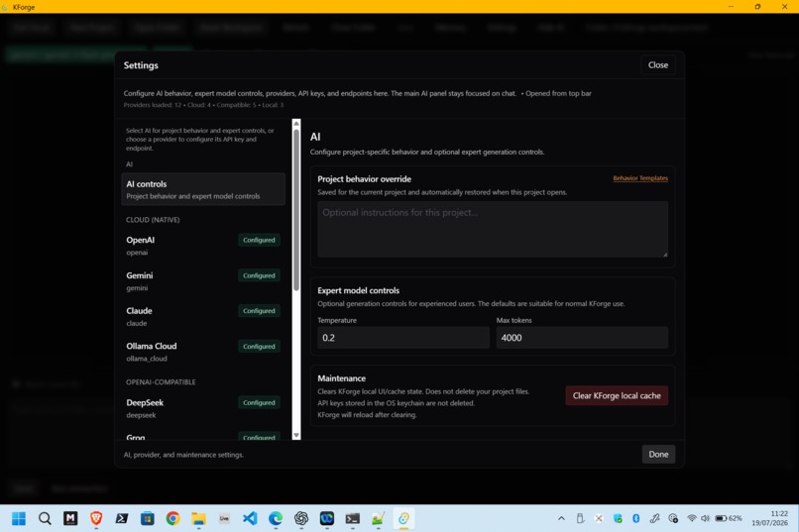Screen dimensions: 799x532
Task: Click the OPENAI-COMPATIBLE section heading
Action: [x=161, y=381]
